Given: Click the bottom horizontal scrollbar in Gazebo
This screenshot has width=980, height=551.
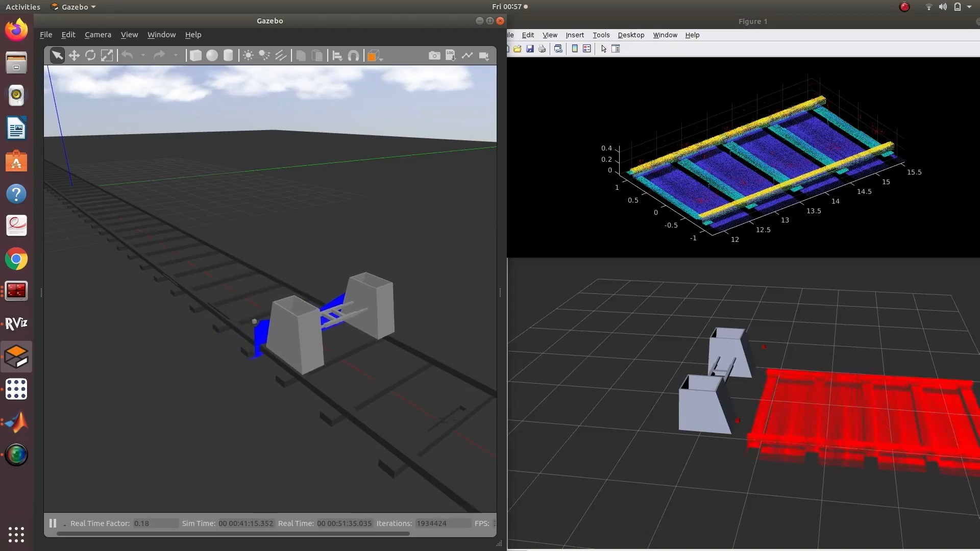Looking at the screenshot, I should [x=233, y=534].
